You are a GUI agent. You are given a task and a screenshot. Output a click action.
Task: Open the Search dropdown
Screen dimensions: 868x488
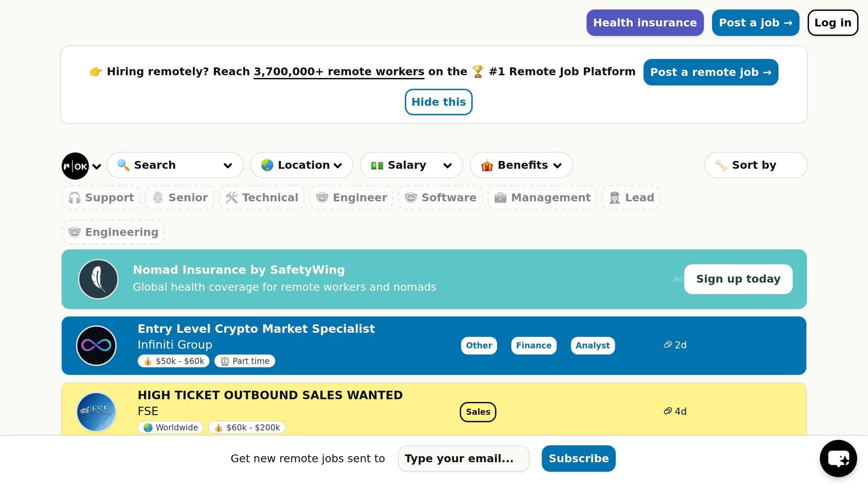[175, 165]
